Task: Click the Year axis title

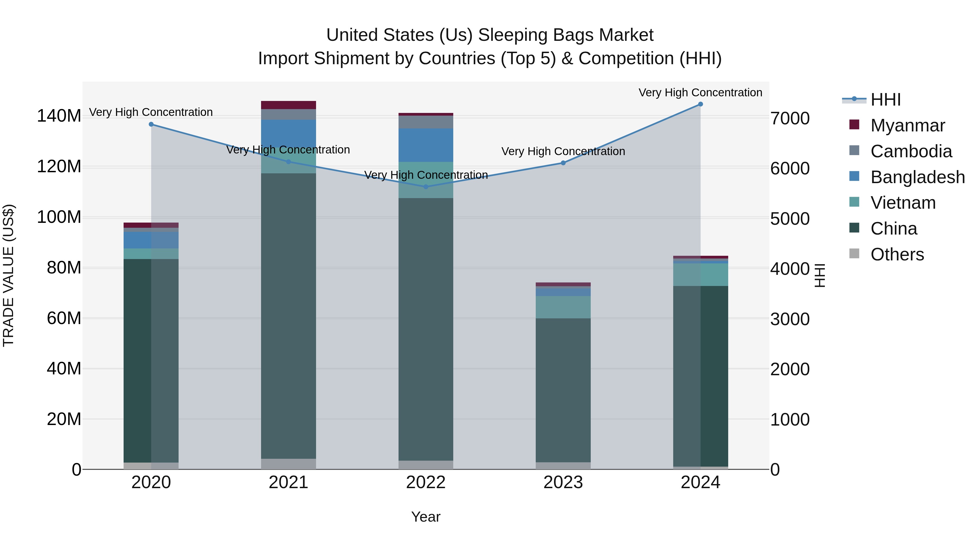Action: click(426, 517)
